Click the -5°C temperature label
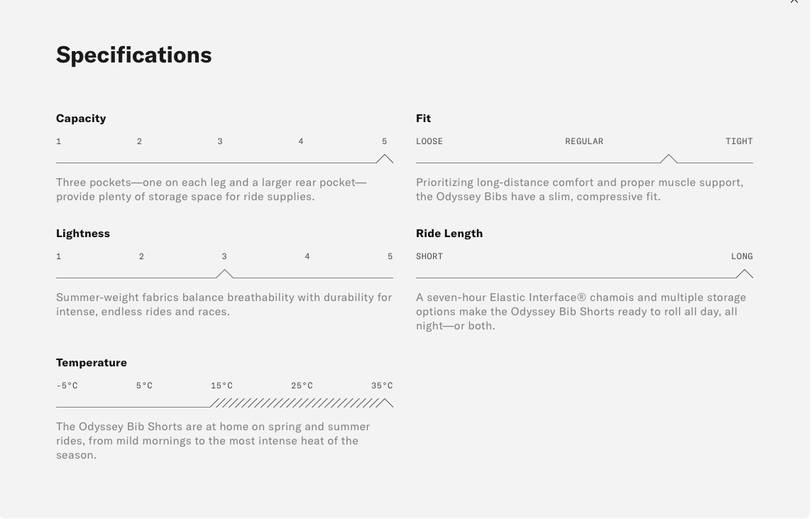 point(67,386)
